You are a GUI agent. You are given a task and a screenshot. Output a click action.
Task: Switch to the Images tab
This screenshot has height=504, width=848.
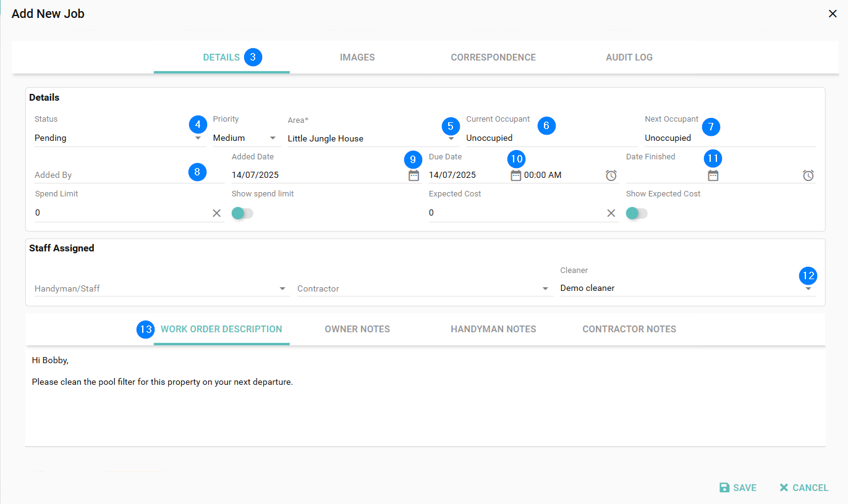pos(357,57)
